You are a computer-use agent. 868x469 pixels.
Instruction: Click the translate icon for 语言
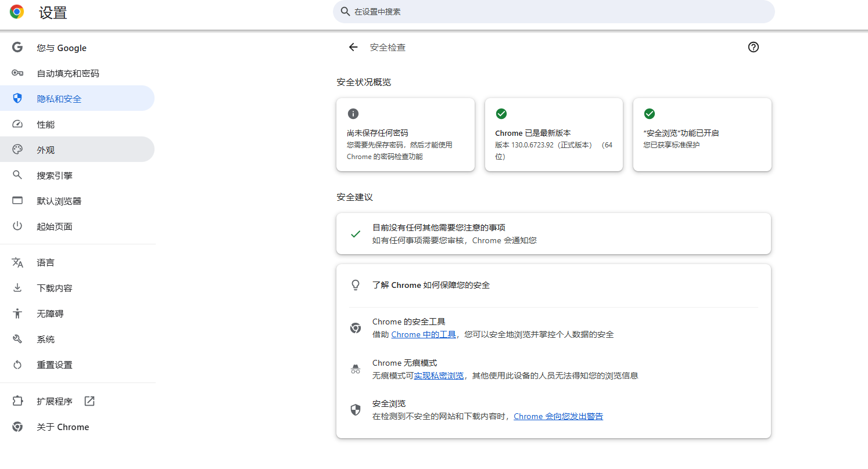pos(17,262)
